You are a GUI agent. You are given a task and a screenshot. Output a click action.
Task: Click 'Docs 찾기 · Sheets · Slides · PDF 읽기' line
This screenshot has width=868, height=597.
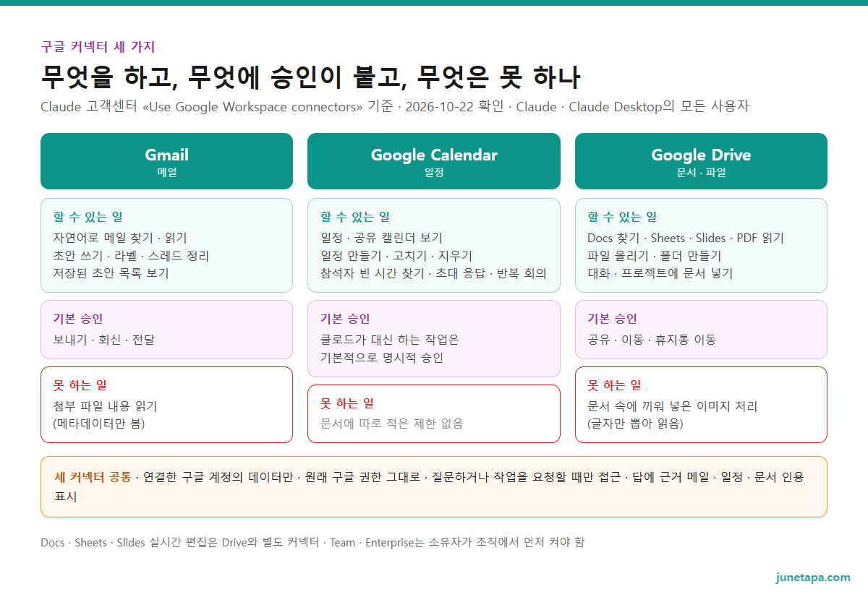686,238
